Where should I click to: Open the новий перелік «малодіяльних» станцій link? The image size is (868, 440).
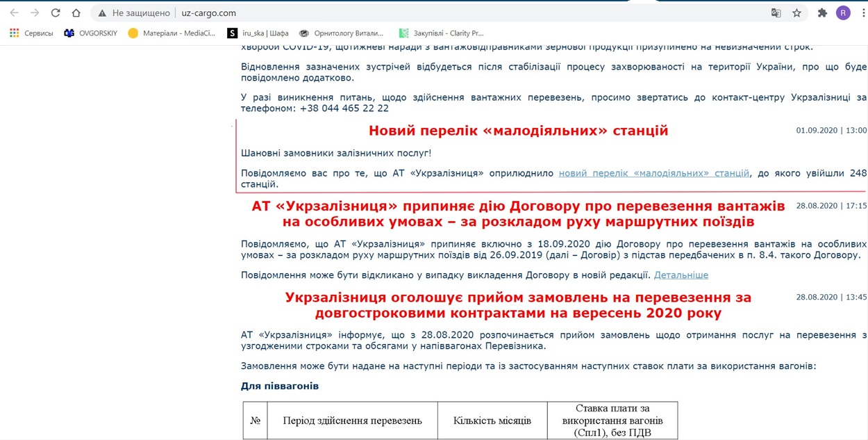[x=654, y=173]
